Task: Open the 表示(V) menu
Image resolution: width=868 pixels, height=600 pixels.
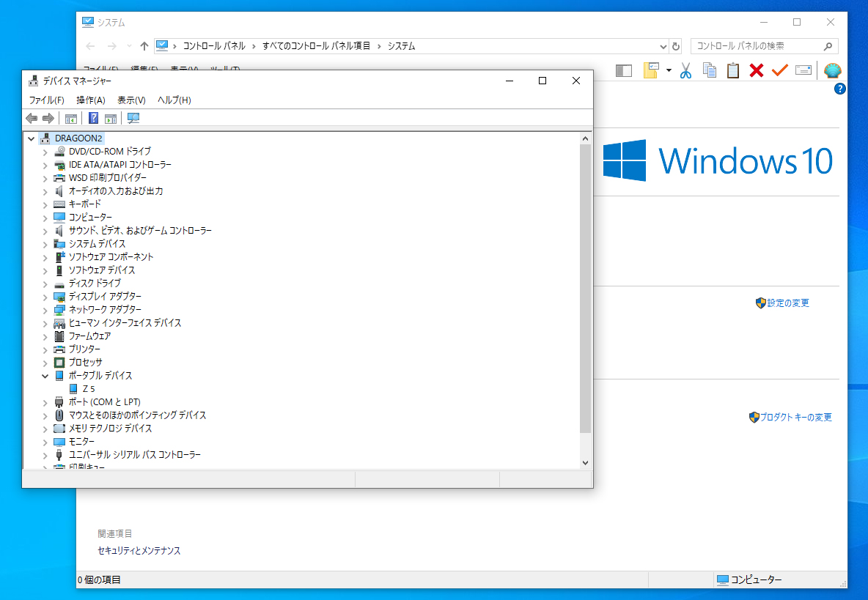Action: (131, 100)
